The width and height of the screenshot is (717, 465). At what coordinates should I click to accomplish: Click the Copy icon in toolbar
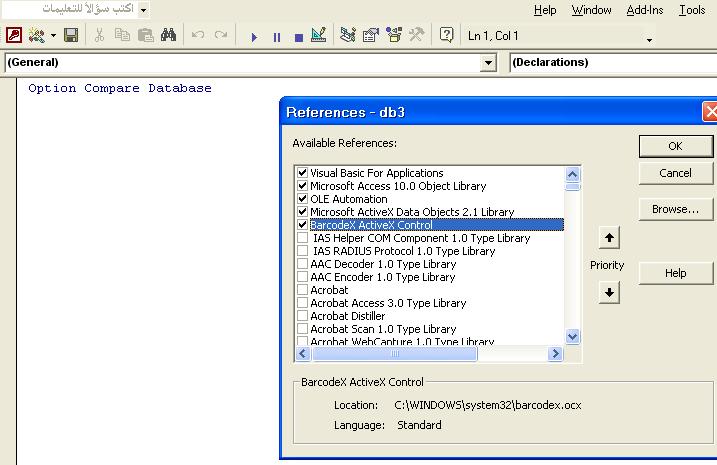[x=122, y=35]
